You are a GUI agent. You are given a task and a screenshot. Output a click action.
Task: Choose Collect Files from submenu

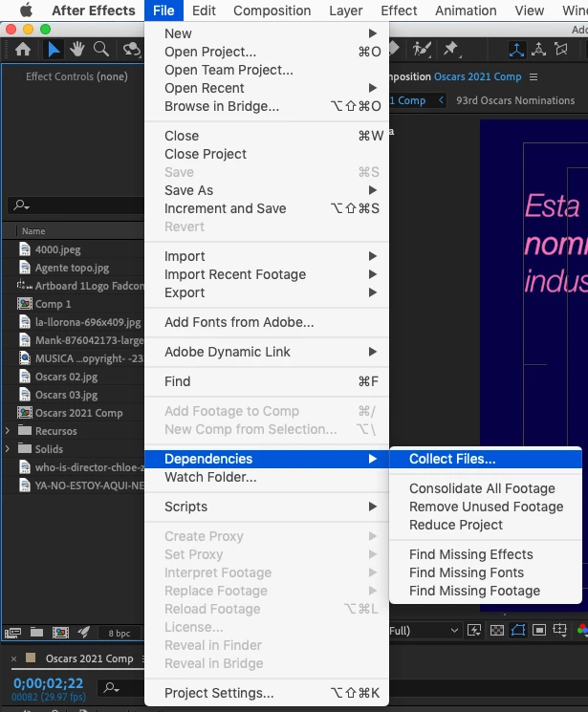click(x=486, y=459)
